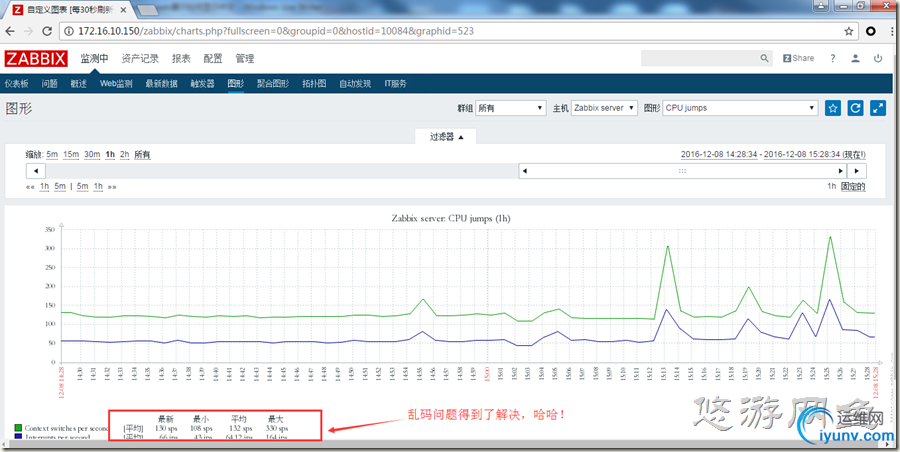
Task: Click the 固定的 link
Action: (x=853, y=187)
